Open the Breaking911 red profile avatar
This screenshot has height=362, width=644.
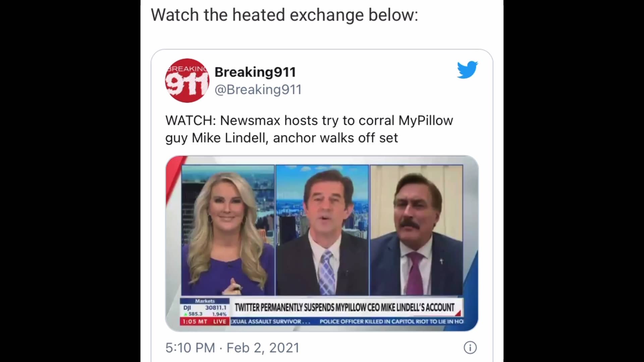tap(187, 80)
